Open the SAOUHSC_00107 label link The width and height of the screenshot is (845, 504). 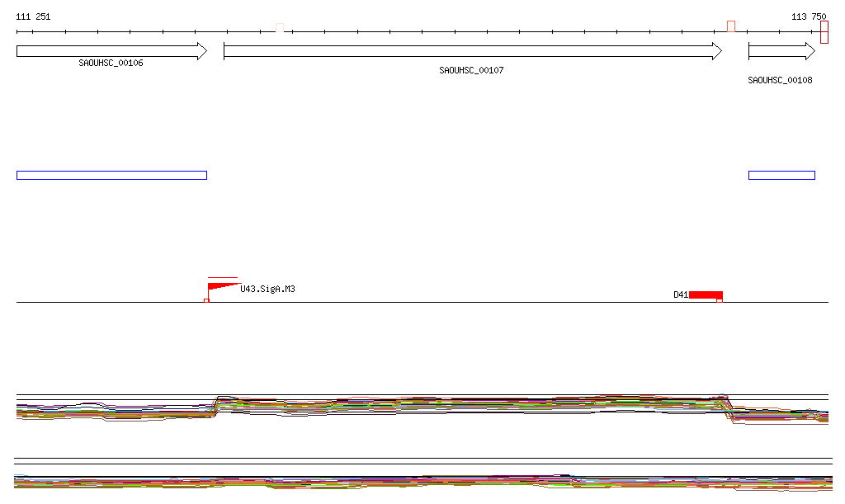(x=471, y=71)
